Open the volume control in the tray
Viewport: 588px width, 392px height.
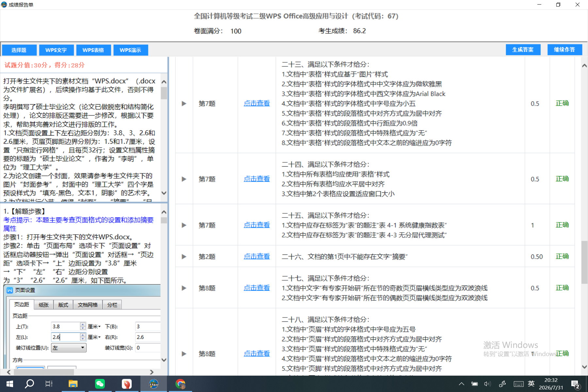[x=487, y=384]
